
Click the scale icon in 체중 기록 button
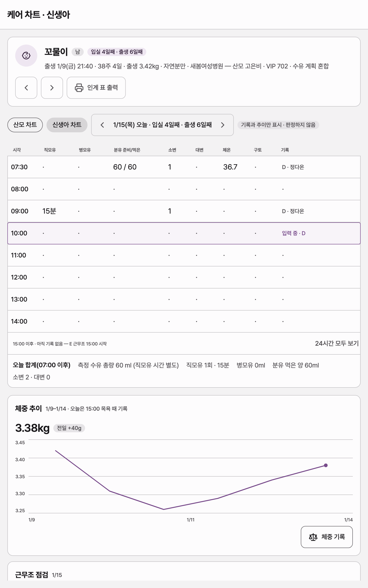[x=313, y=537]
